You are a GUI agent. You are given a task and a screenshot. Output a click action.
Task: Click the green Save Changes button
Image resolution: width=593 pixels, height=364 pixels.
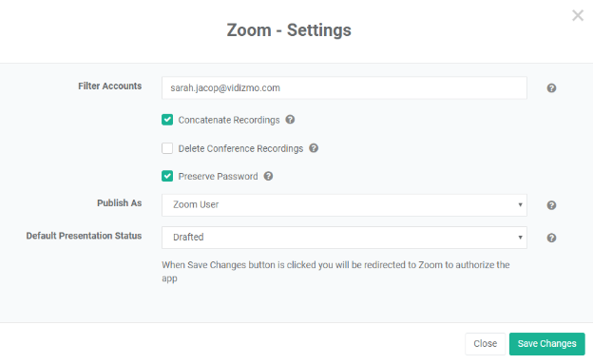pyautogui.click(x=546, y=344)
